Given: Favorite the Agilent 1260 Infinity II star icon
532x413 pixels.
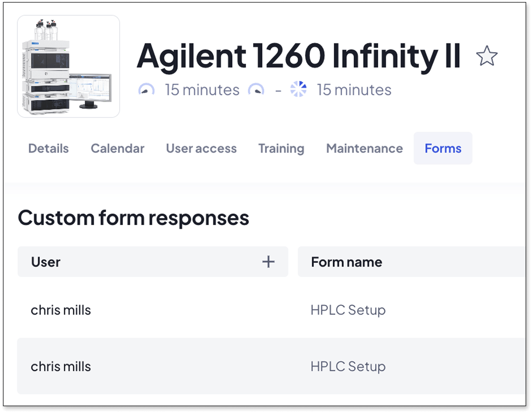Looking at the screenshot, I should click(x=486, y=56).
